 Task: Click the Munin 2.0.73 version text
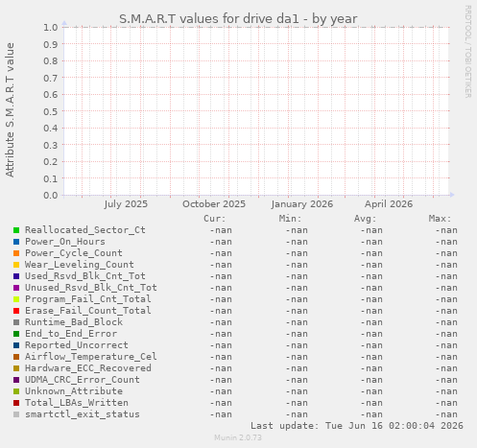[238, 437]
